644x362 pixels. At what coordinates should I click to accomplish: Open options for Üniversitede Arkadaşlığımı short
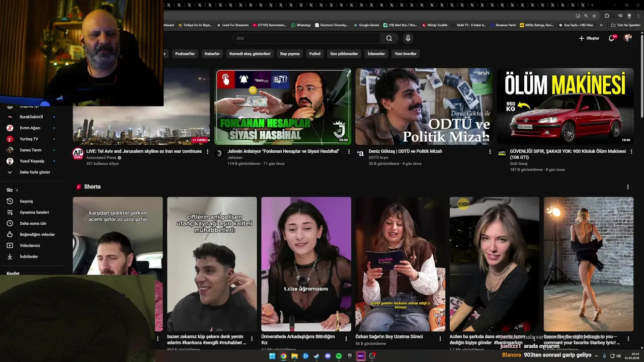[x=346, y=338]
